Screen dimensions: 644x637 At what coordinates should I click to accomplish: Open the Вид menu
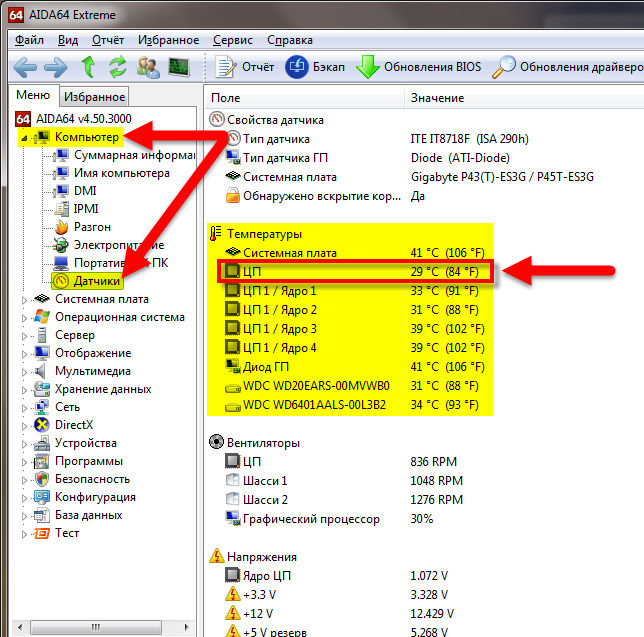tap(68, 40)
